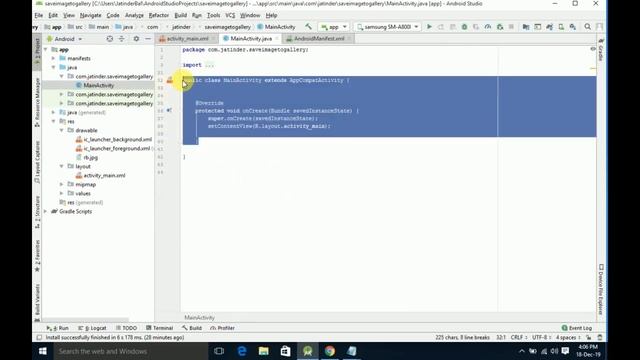640x360 pixels.
Task: Open the Terminal tool window
Action: click(160, 328)
